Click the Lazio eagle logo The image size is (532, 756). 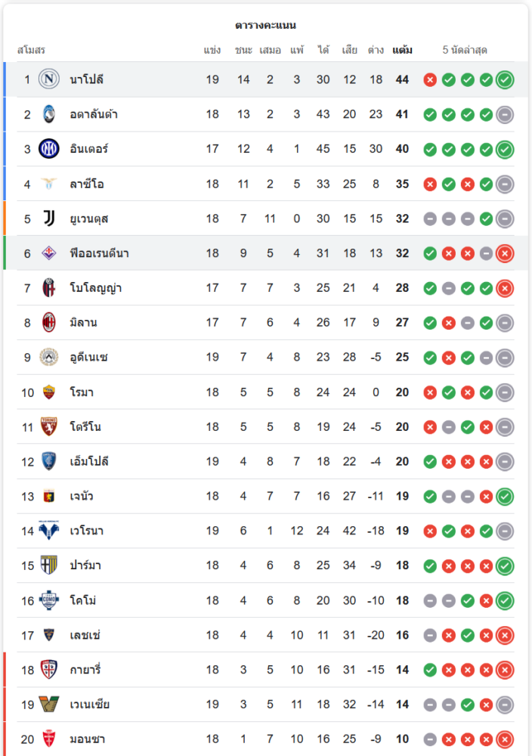[49, 184]
